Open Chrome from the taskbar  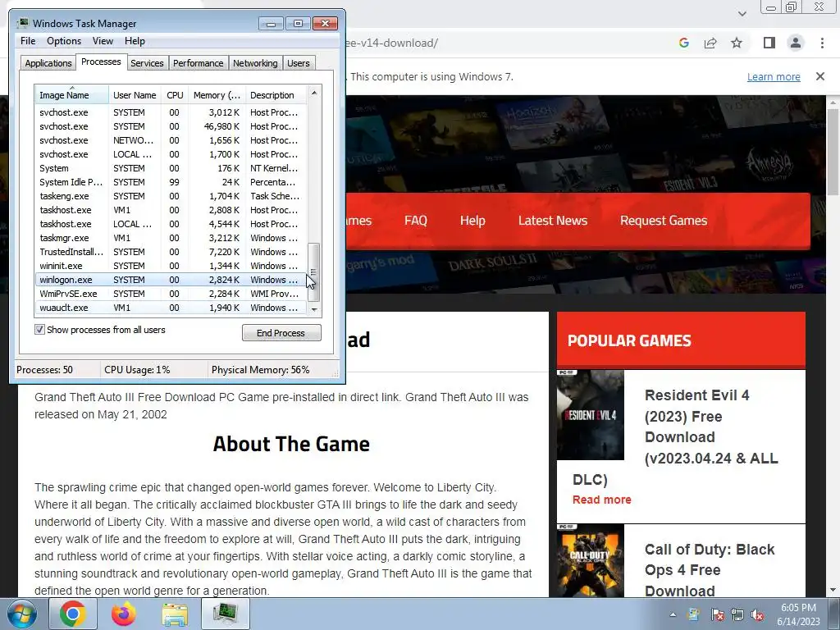[x=73, y=614]
